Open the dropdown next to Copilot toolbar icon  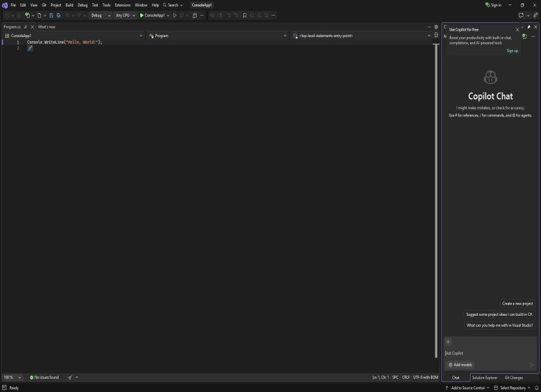coord(528,15)
